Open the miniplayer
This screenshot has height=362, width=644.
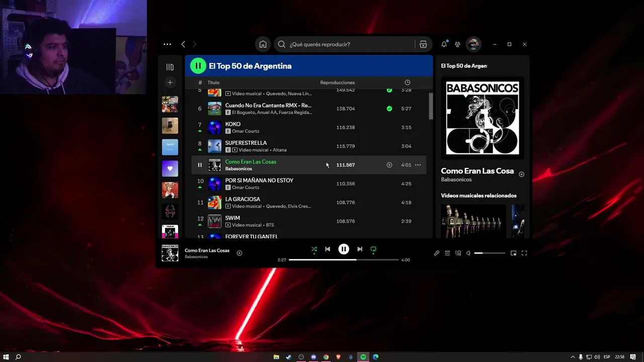(x=514, y=253)
